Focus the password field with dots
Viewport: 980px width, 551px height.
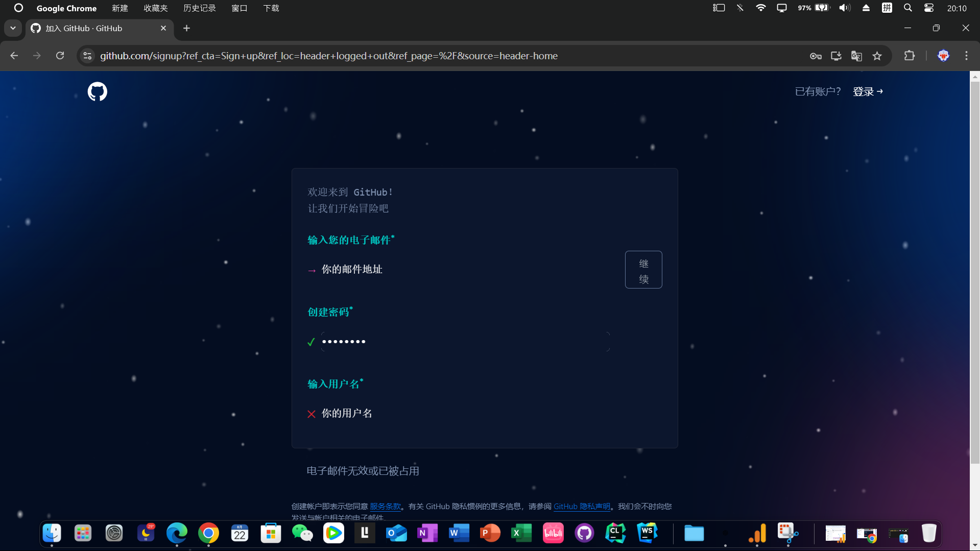click(x=465, y=342)
